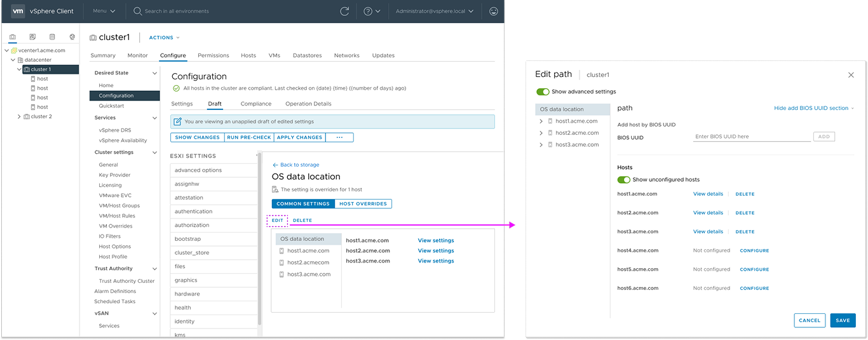Screen dimensions: 868x340
Task: Click CANCEL in Edit path dialog
Action: click(810, 320)
